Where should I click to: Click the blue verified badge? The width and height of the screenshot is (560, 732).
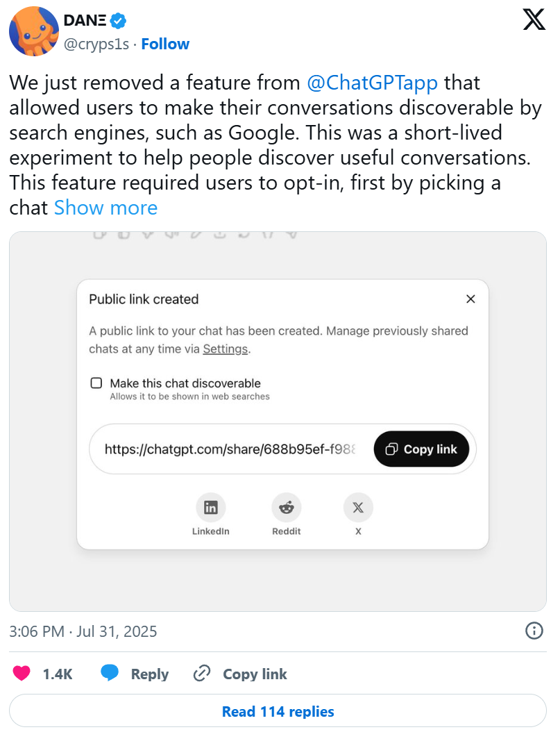tap(119, 22)
